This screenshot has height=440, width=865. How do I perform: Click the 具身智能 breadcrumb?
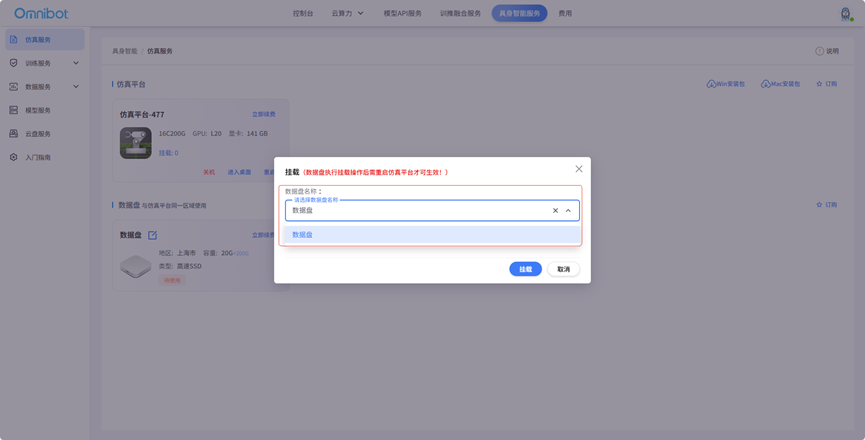(x=125, y=51)
